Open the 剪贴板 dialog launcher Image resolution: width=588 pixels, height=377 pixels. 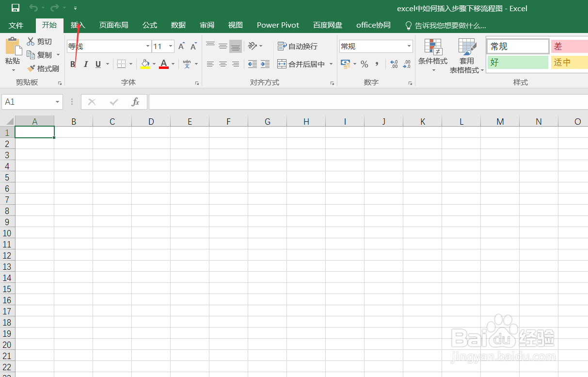[x=60, y=83]
